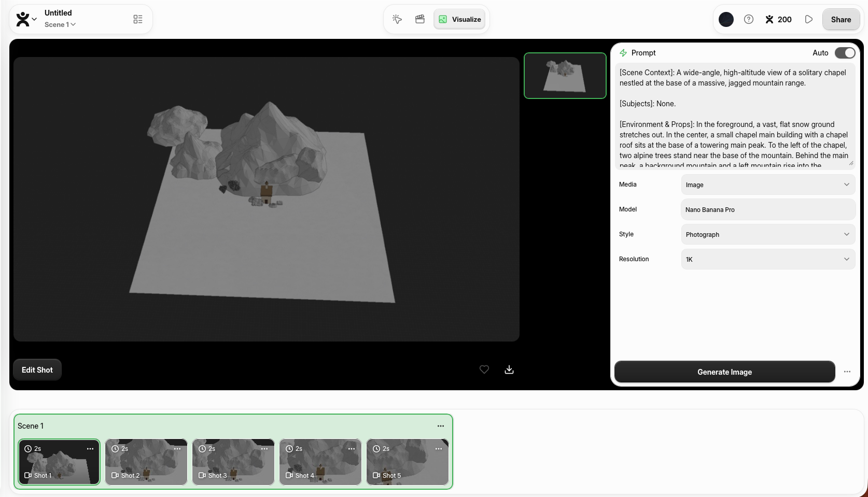Switch to the Visualize tab

pyautogui.click(x=459, y=19)
